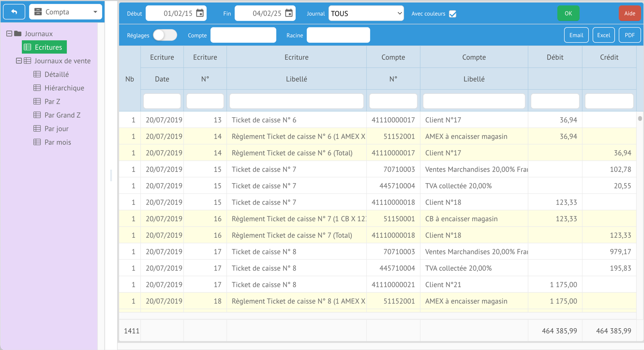Click the back arrow icon button
644x350 pixels.
pos(14,12)
